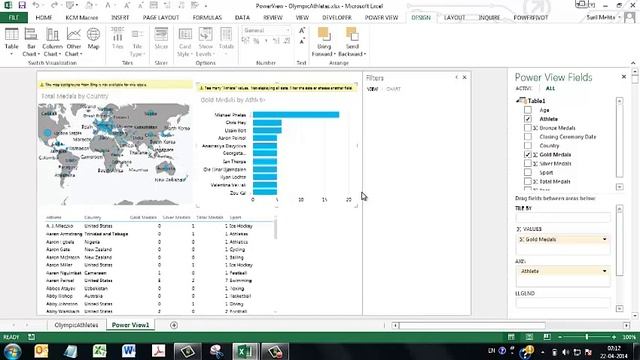Click the Undo icon
Viewport: 640px width, 360px height.
[36, 6]
